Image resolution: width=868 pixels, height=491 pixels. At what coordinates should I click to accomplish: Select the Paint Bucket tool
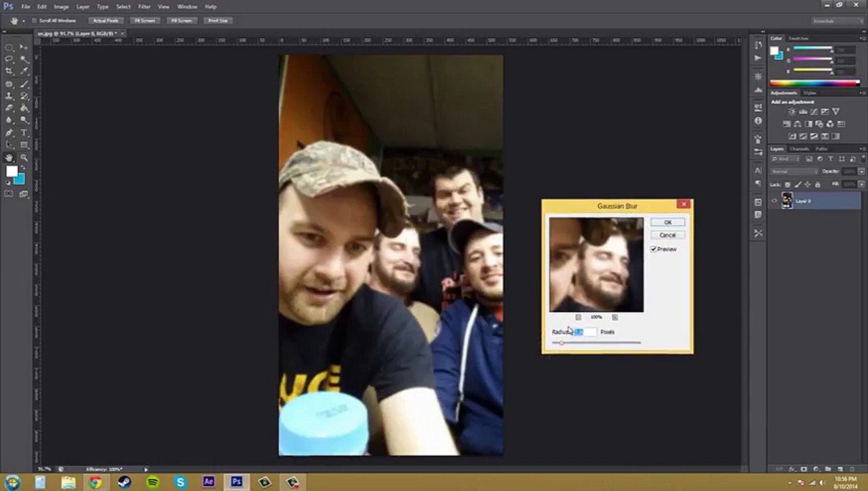pos(24,108)
